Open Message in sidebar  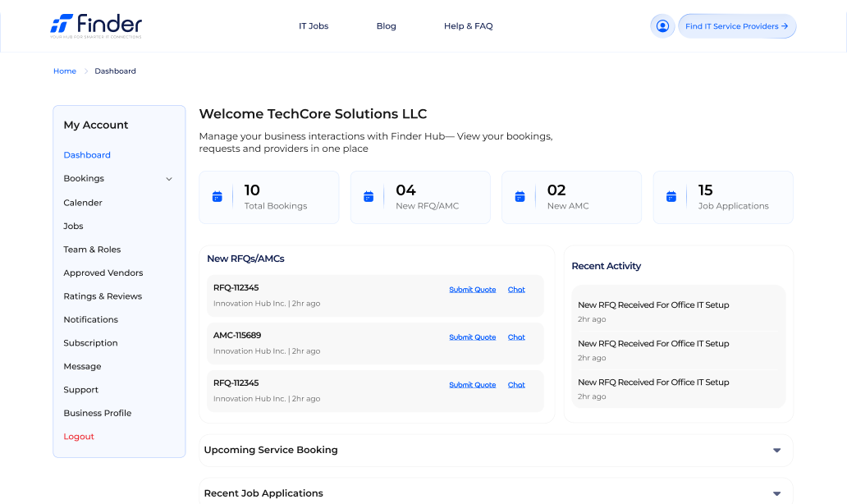(x=82, y=366)
